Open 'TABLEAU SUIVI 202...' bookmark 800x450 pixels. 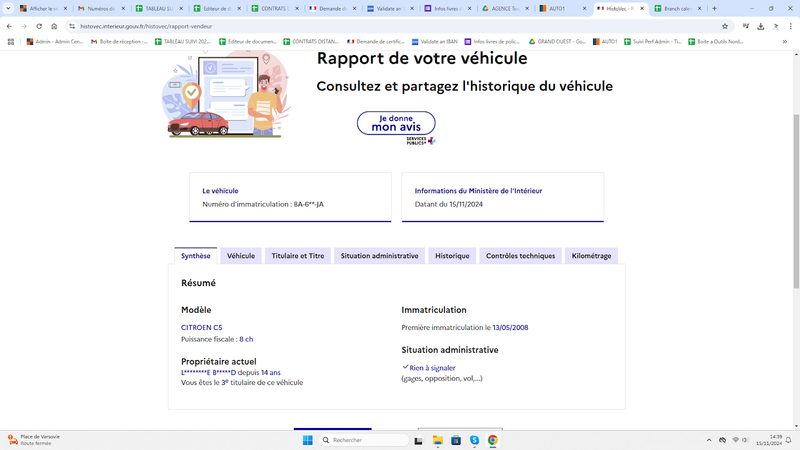[183, 41]
